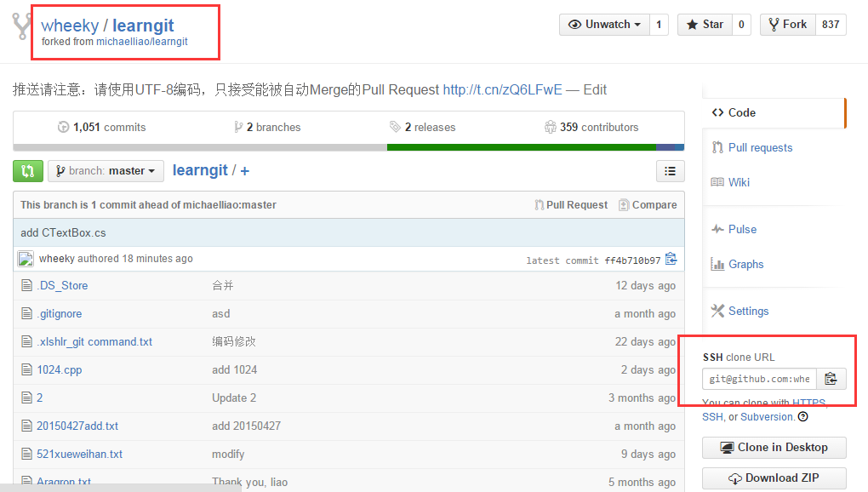Image resolution: width=868 pixels, height=492 pixels.
Task: Open commit hash ff4b710b97
Action: click(632, 260)
